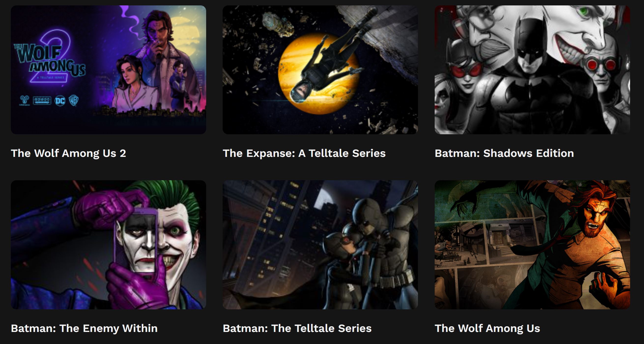Open The Expanse: A Telltale Series title link
This screenshot has width=644, height=344.
[x=304, y=153]
